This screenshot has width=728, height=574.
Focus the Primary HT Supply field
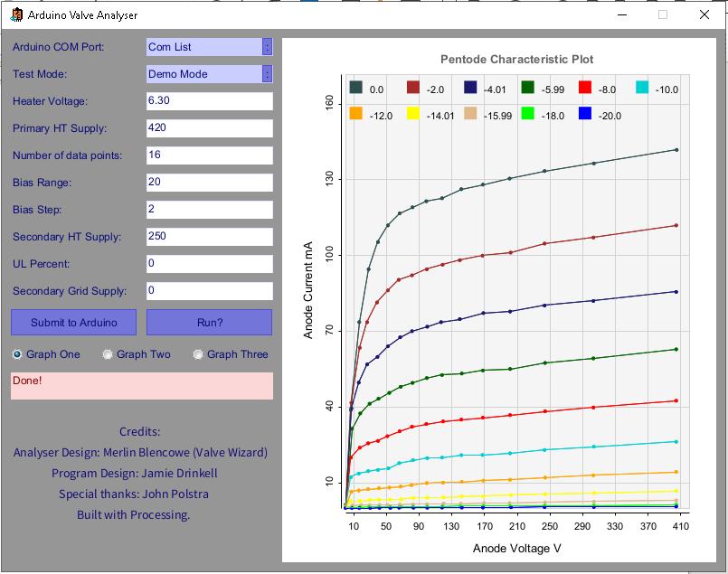click(209, 128)
